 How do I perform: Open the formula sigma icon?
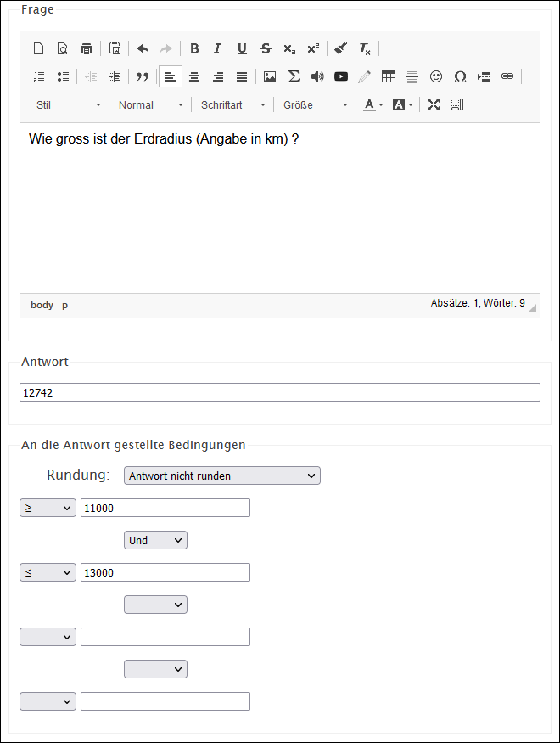(x=294, y=76)
